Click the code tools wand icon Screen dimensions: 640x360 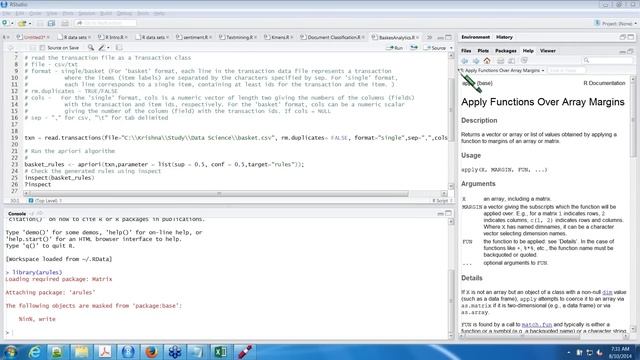(102, 48)
